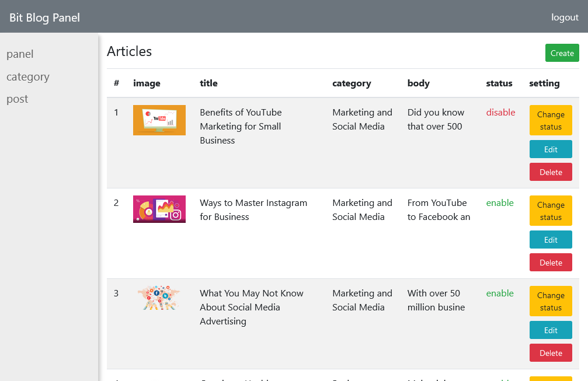The image size is (588, 381).
Task: Open the YouTube monitor thumbnail image
Action: click(159, 120)
